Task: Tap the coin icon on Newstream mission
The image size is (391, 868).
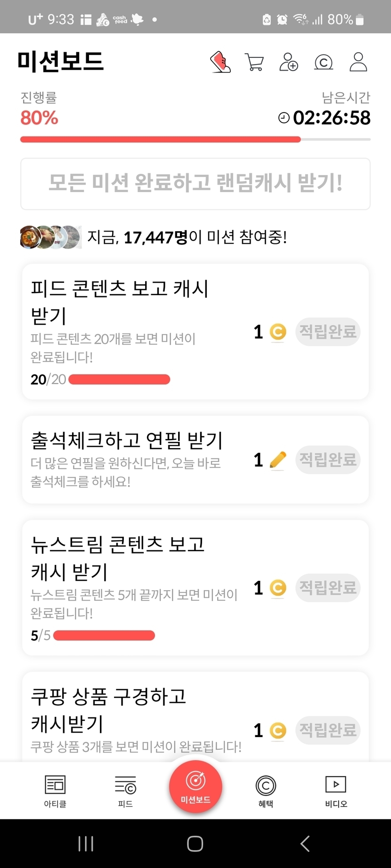Action: (278, 588)
